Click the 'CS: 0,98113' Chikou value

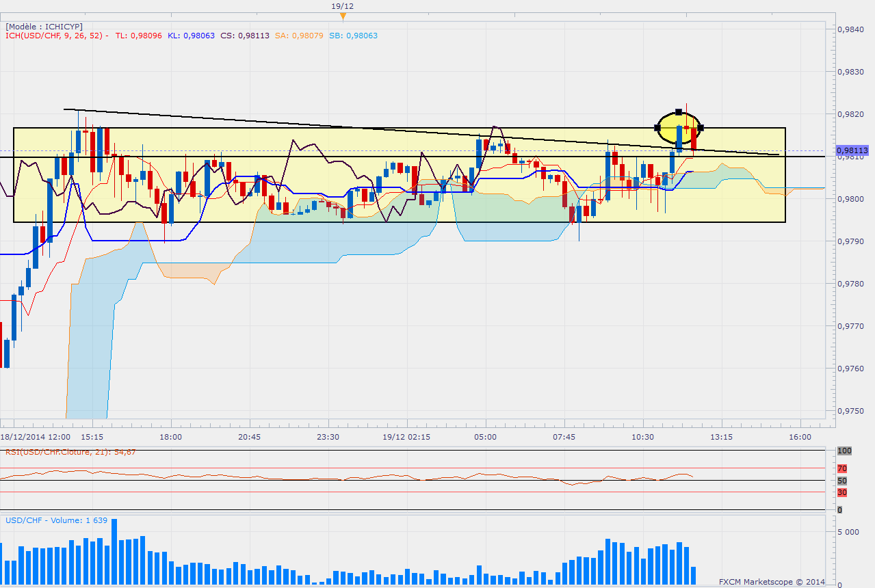tap(244, 36)
